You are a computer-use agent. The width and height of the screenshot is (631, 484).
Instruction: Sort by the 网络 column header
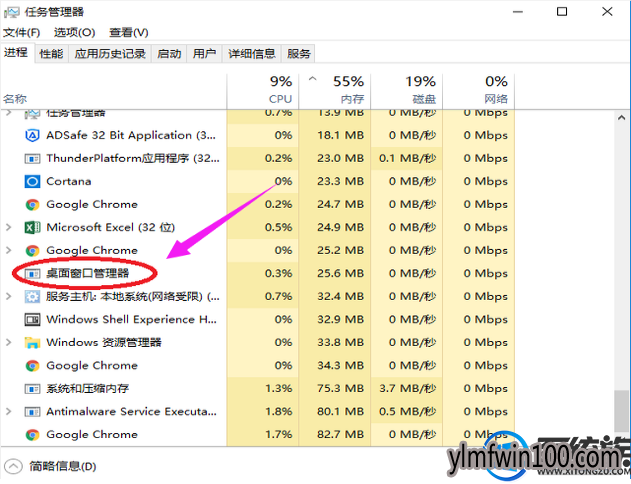pyautogui.click(x=479, y=91)
